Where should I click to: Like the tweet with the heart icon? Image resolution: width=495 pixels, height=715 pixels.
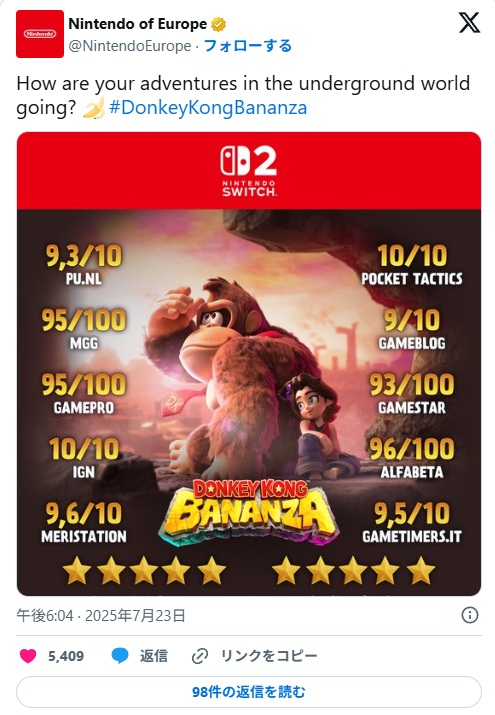[28, 656]
